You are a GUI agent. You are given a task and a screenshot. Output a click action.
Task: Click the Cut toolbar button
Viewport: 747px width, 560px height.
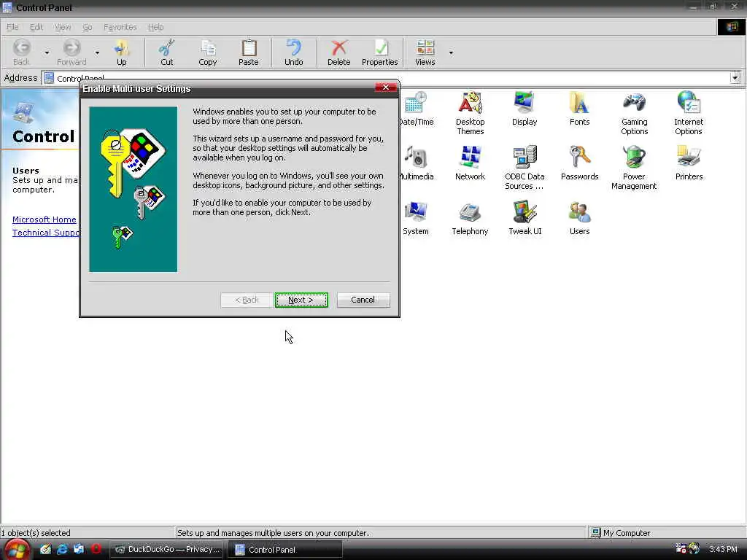(x=167, y=52)
